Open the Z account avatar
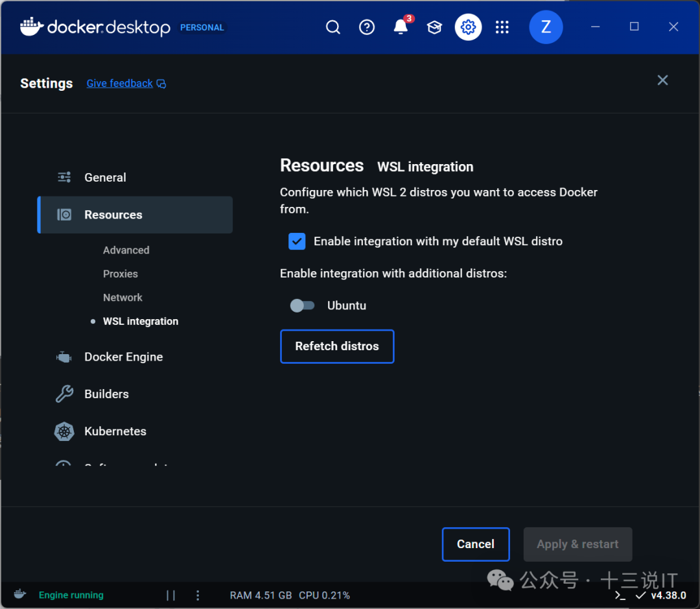The height and width of the screenshot is (609, 700). pyautogui.click(x=546, y=27)
